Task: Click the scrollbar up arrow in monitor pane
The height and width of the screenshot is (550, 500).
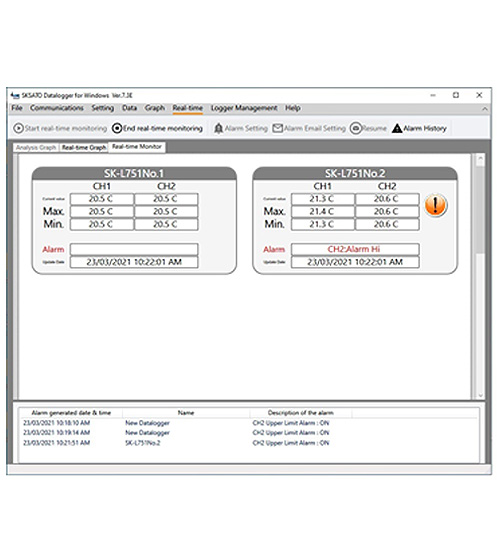Action: point(480,160)
